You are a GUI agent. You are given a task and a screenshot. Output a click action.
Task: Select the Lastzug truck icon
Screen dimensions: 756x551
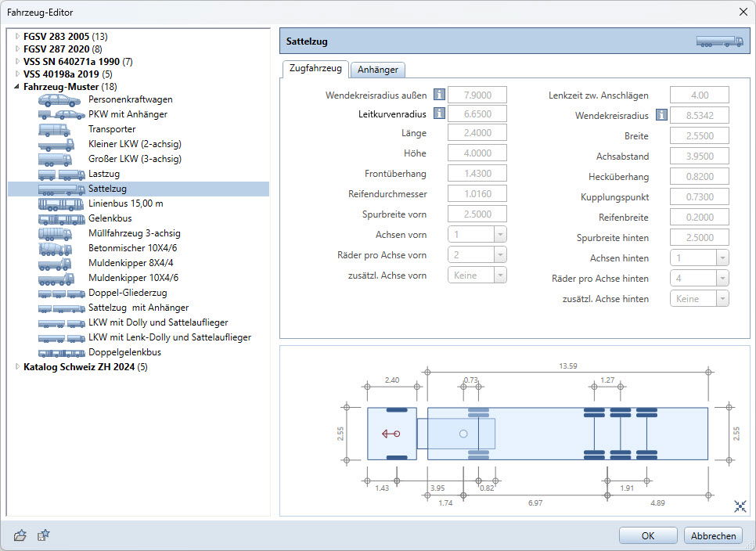click(62, 174)
